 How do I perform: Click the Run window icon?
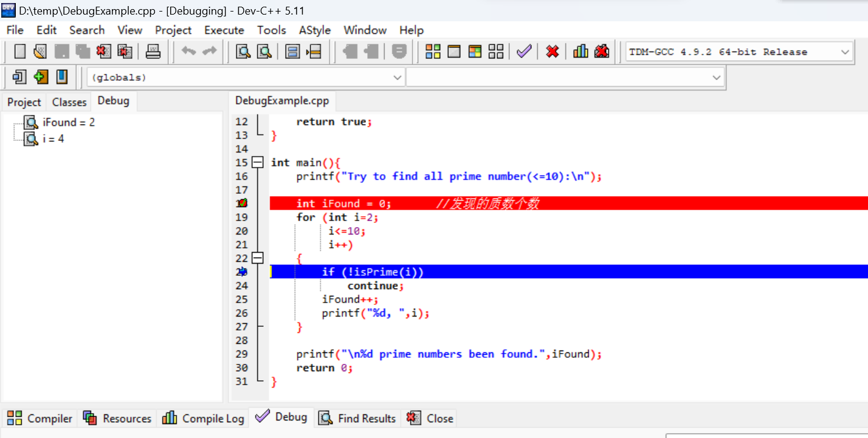454,52
